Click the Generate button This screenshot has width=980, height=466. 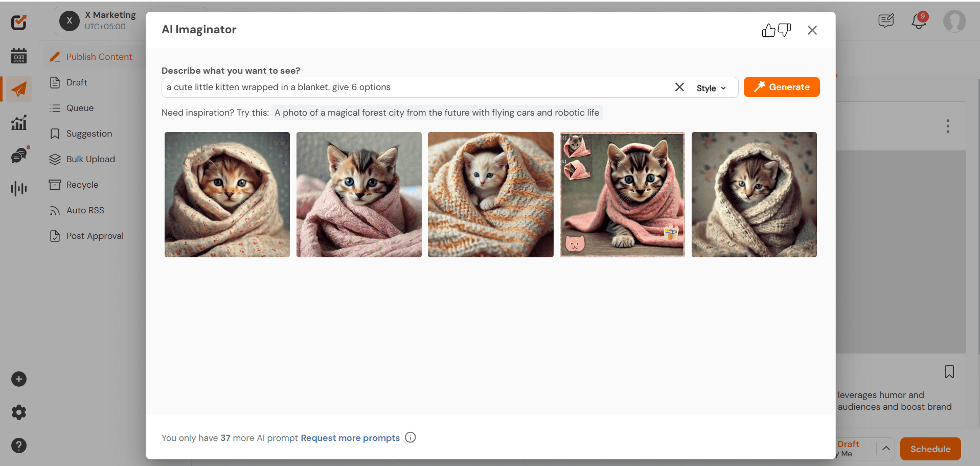(781, 87)
